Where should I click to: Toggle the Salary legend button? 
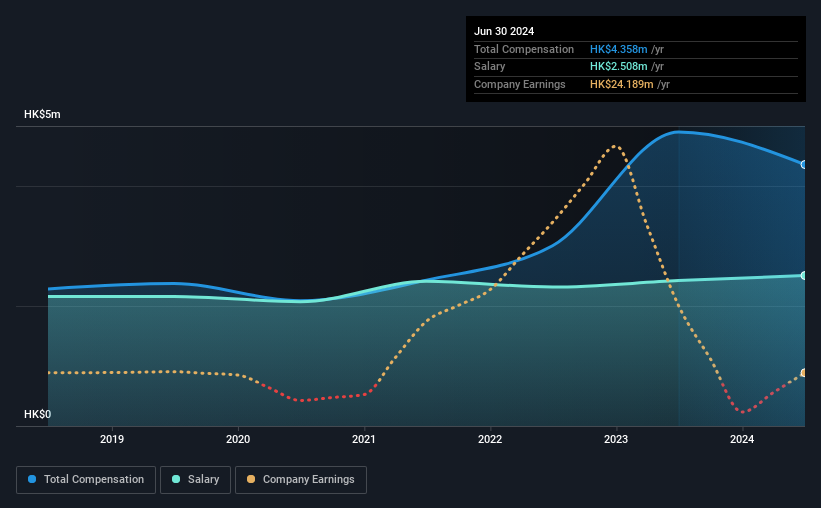tap(195, 480)
